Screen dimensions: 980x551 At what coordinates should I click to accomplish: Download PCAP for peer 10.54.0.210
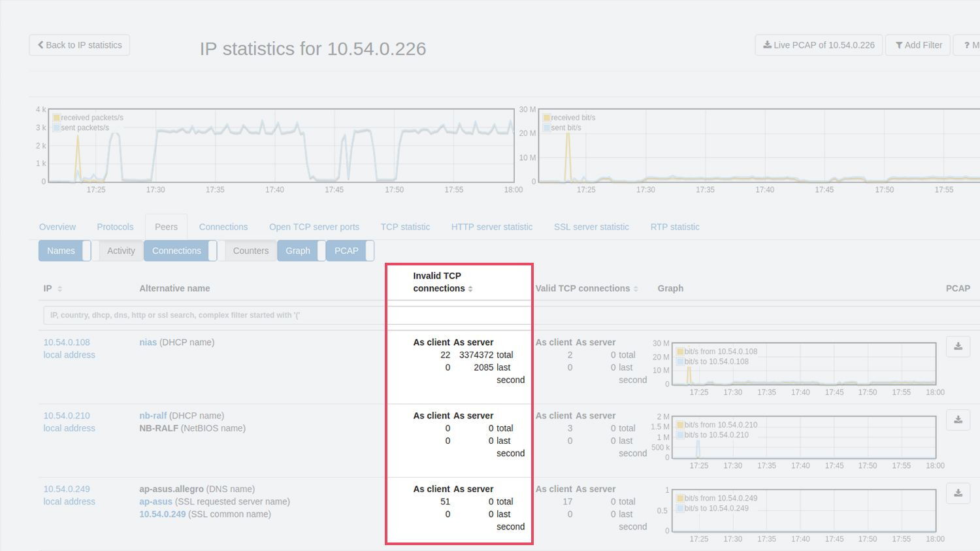coord(958,420)
